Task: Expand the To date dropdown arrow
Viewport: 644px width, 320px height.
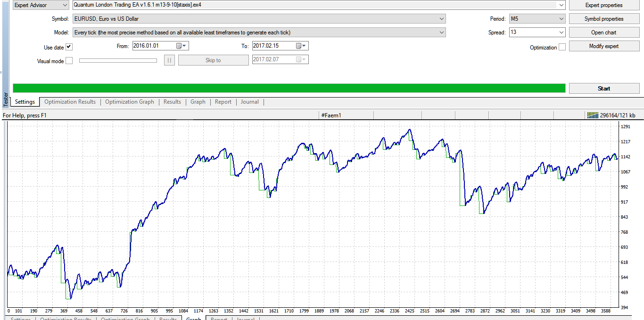Action: [305, 46]
